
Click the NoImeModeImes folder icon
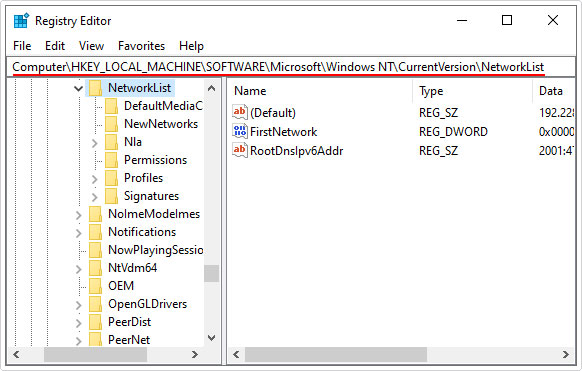pyautogui.click(x=95, y=214)
